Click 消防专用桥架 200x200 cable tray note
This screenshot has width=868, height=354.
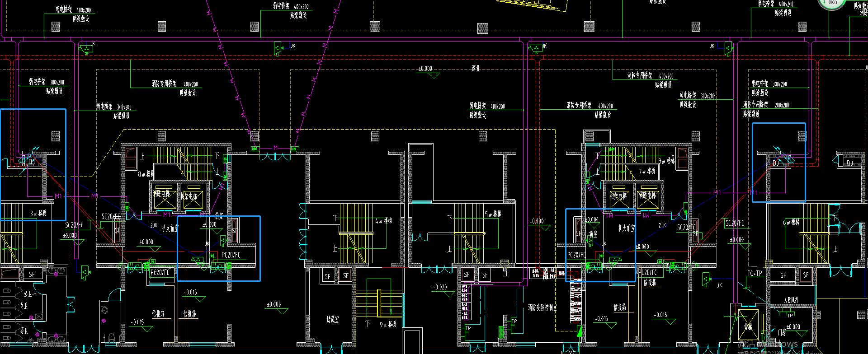(766, 104)
